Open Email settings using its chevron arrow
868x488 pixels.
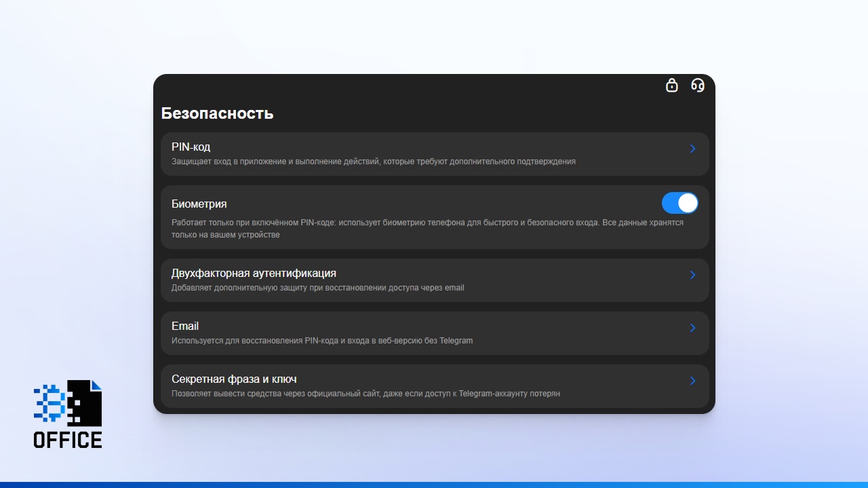(x=692, y=328)
